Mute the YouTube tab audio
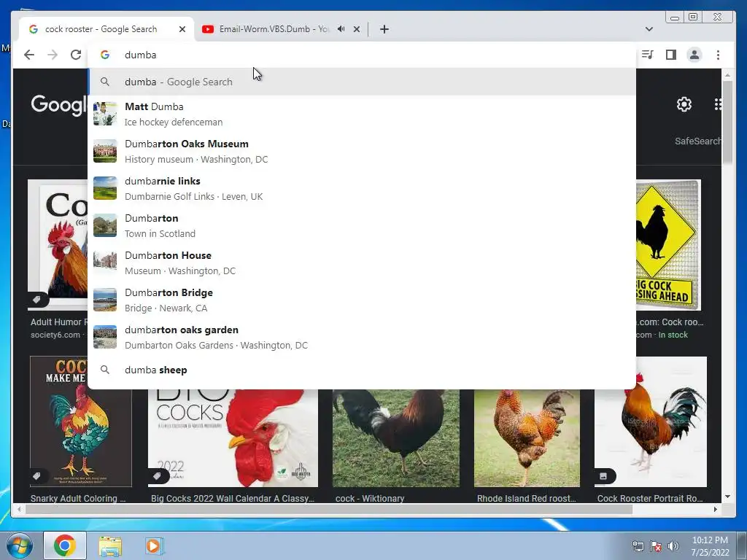747x560 pixels. (341, 29)
